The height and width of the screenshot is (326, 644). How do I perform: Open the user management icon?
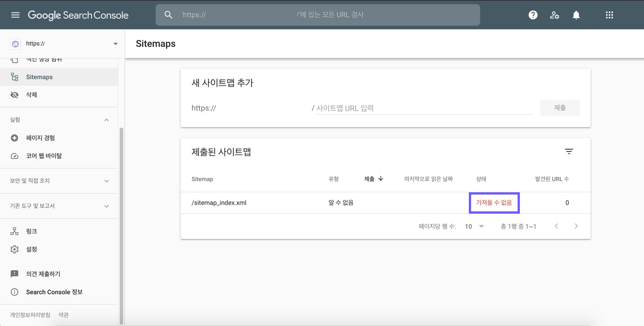coord(554,15)
